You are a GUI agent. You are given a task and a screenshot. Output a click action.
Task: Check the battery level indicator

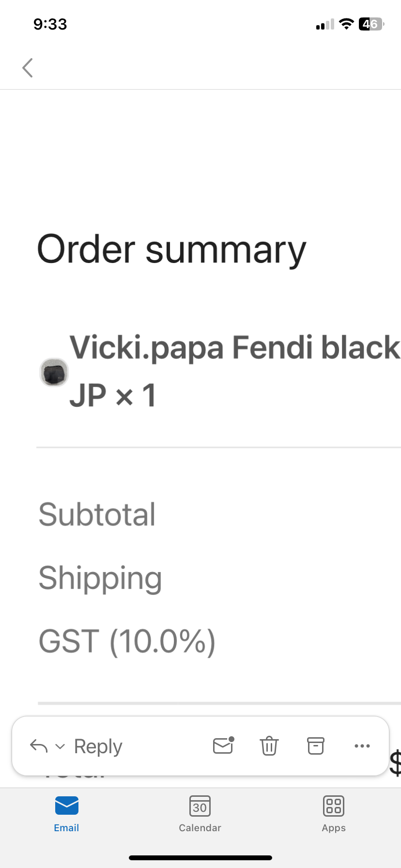coord(370,24)
